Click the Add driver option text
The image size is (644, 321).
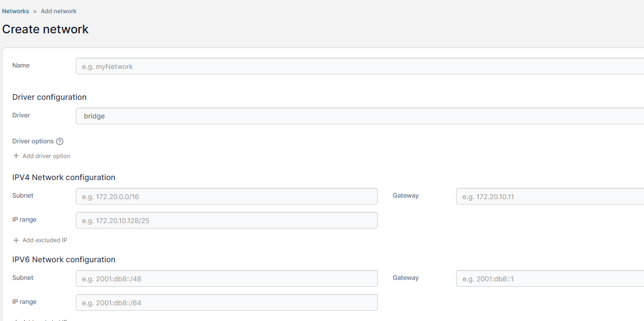[46, 156]
